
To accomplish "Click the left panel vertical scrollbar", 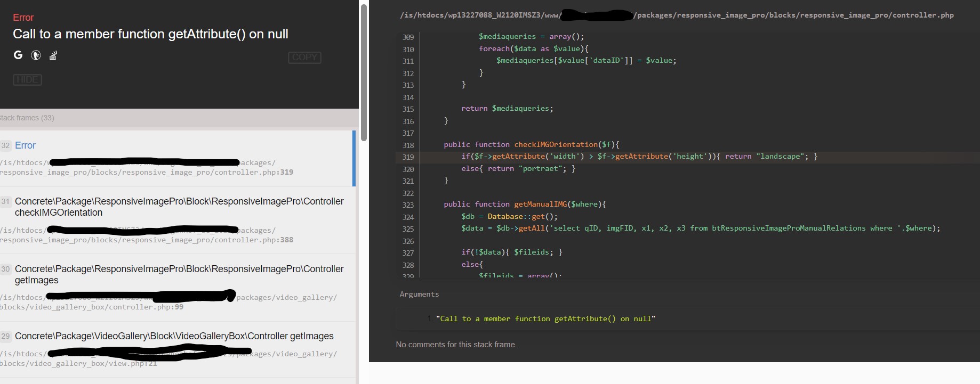I will pos(364,72).
